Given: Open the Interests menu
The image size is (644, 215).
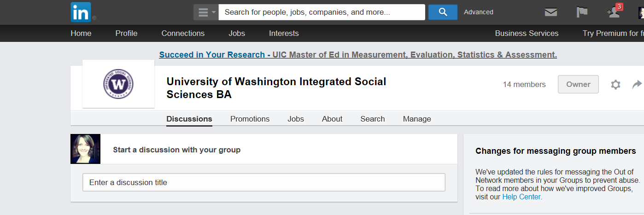Looking at the screenshot, I should 284,33.
